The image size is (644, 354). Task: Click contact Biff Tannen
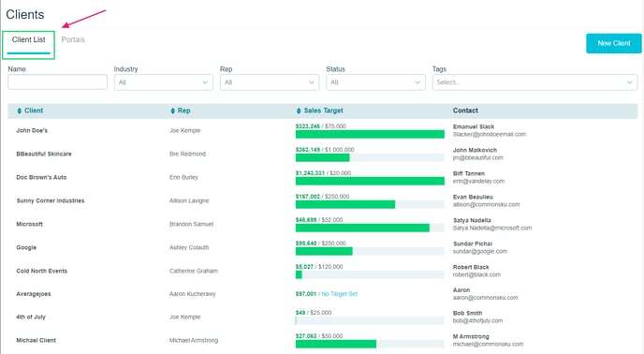pos(469,173)
